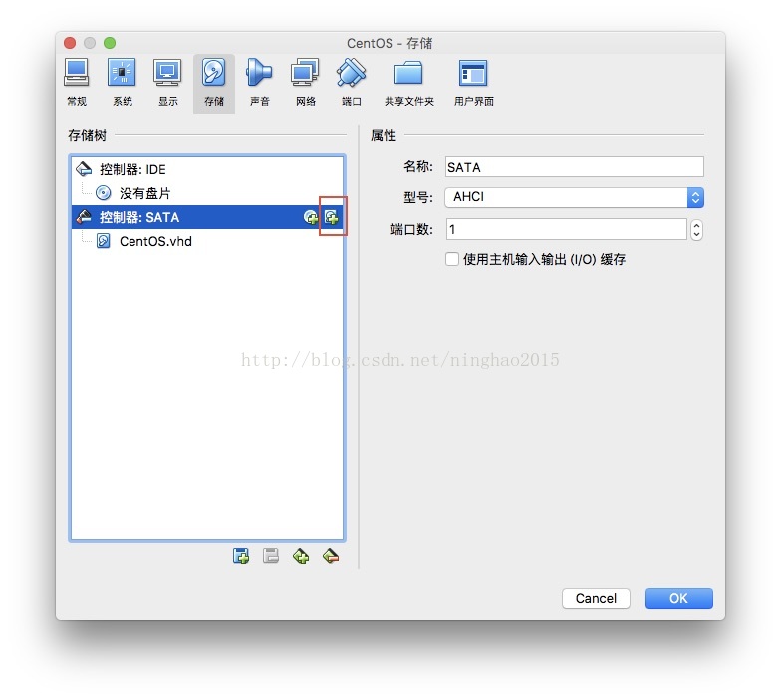Increase the 端口数 port count stepper
This screenshot has width=781, height=700.
pyautogui.click(x=697, y=225)
